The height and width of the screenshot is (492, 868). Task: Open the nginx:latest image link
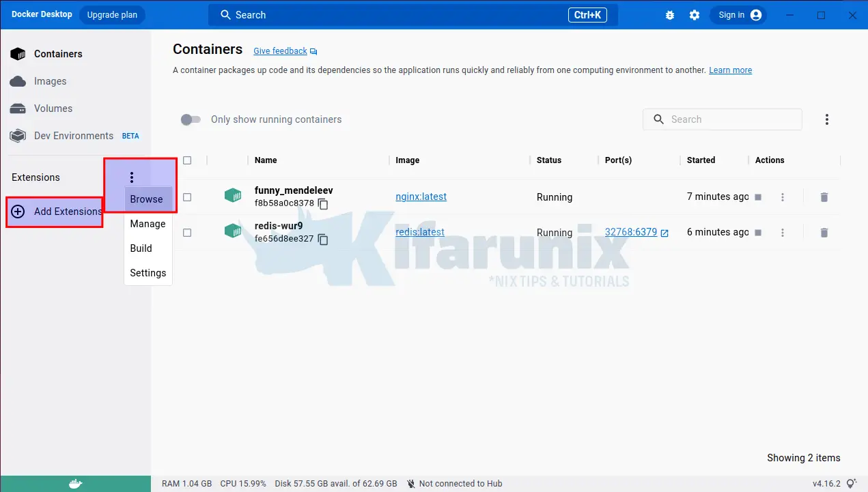(x=421, y=197)
